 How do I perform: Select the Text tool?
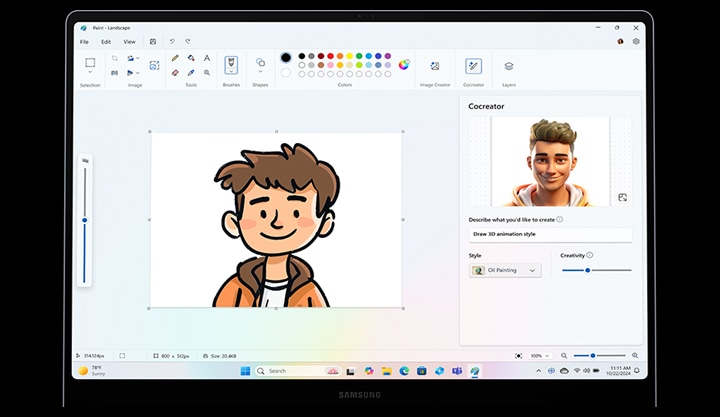click(x=206, y=59)
